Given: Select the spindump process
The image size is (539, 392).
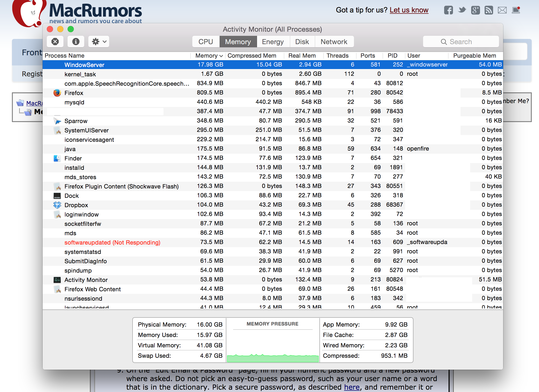Looking at the screenshot, I should pyautogui.click(x=273, y=270).
